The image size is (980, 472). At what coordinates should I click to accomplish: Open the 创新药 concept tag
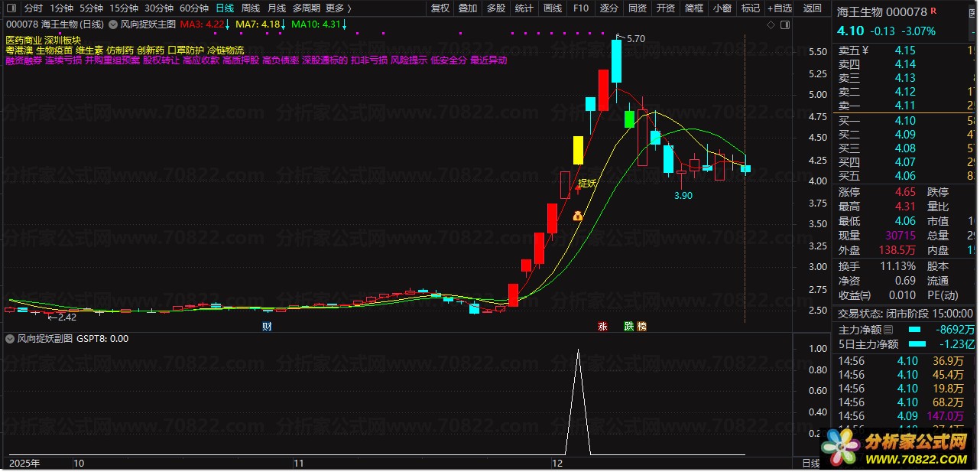click(x=151, y=50)
